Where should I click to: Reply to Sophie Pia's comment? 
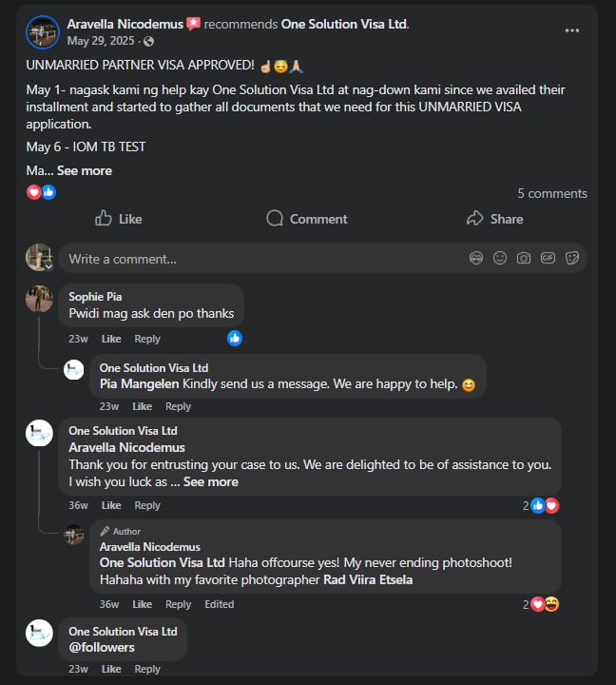click(x=147, y=339)
